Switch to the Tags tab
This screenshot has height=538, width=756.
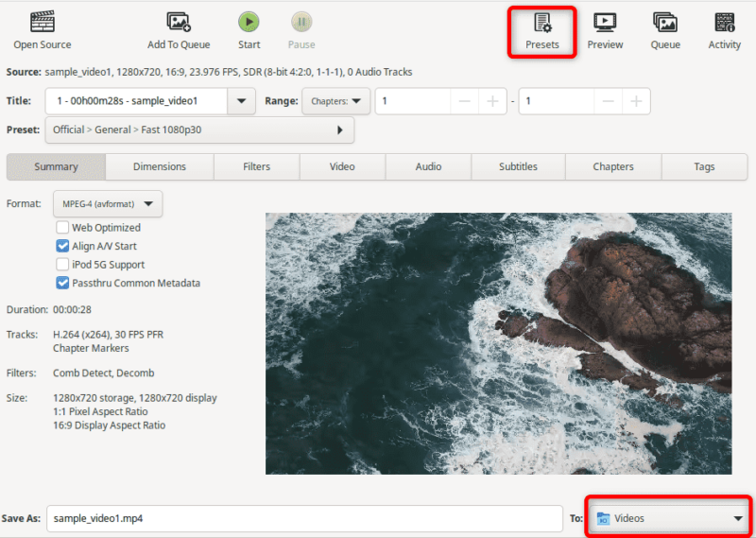click(x=704, y=167)
